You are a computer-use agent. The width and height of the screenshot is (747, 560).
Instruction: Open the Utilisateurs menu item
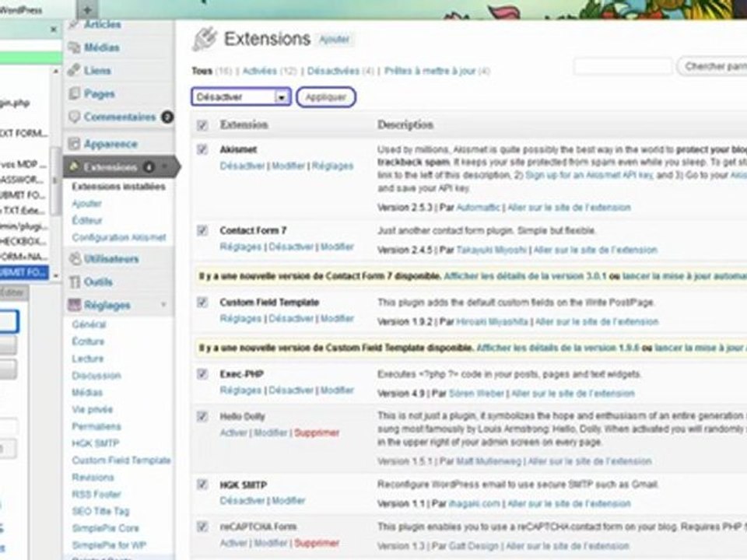click(111, 258)
